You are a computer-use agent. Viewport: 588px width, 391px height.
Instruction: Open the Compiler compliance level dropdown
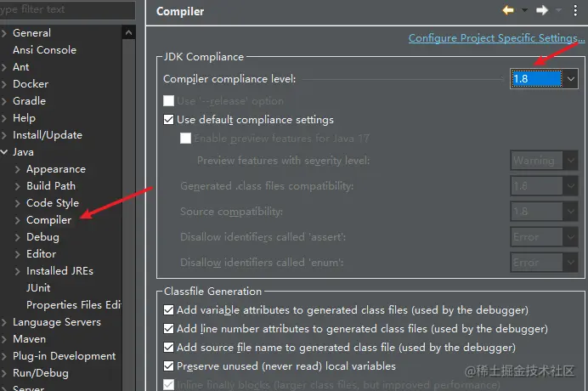coord(571,79)
